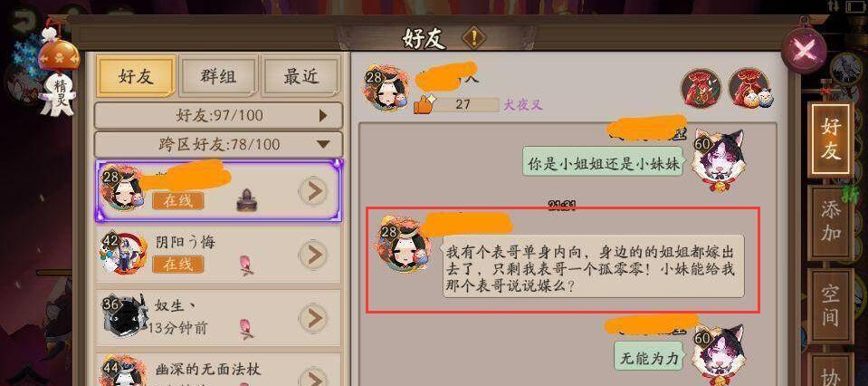Screen dimensions: 868x386
Task: Click the exclamation info icon beside 好友 title
Action: pos(473,38)
